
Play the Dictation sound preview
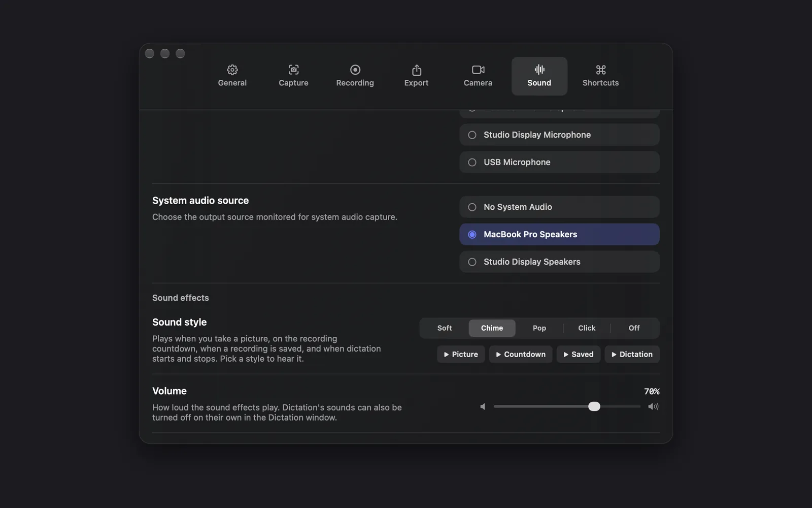click(x=632, y=354)
